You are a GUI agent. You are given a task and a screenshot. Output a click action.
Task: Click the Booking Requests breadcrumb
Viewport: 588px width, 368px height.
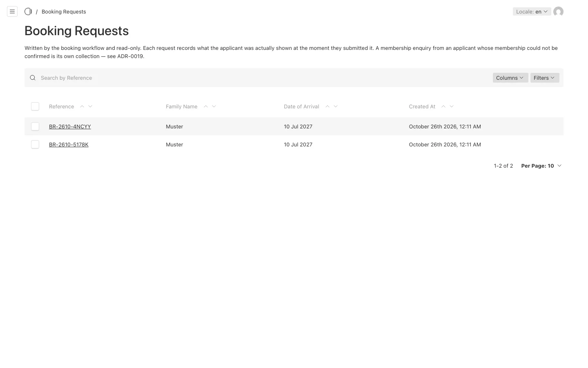[x=64, y=11]
